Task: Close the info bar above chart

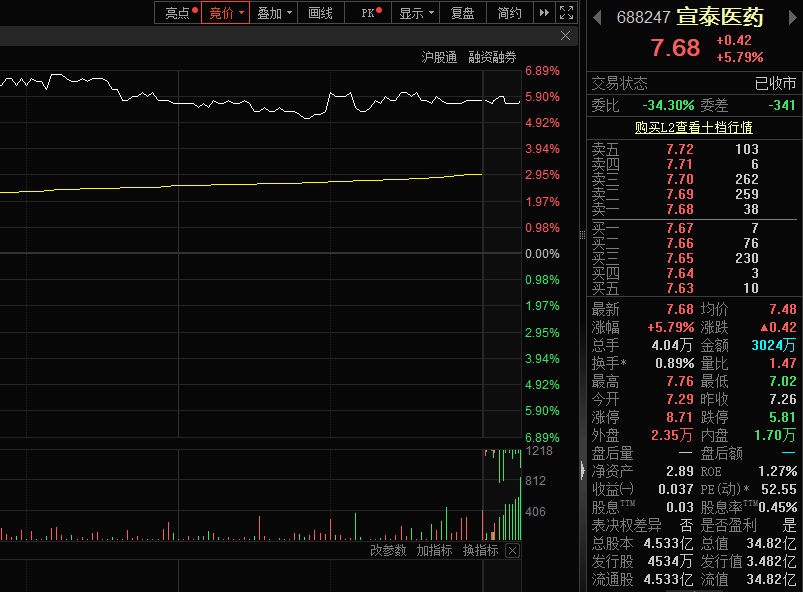Action: pos(565,36)
